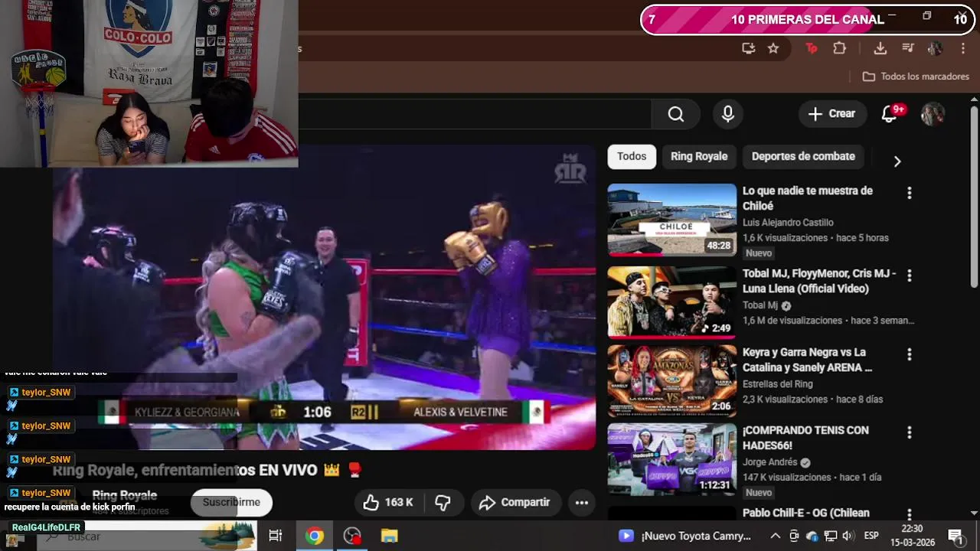Open the red Tp extension icon
The image size is (980, 551).
(x=812, y=48)
